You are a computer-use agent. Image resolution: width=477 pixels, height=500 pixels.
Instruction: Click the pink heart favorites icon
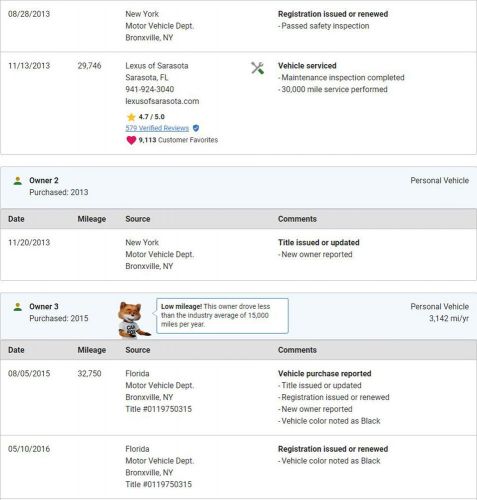point(131,140)
